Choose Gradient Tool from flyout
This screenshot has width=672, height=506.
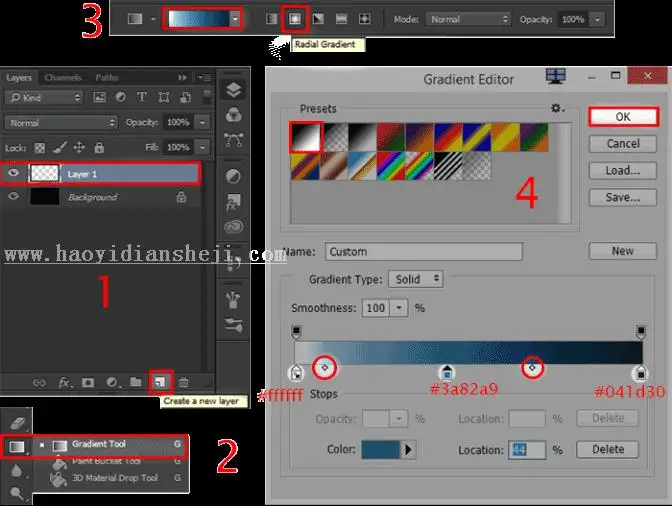click(111, 444)
